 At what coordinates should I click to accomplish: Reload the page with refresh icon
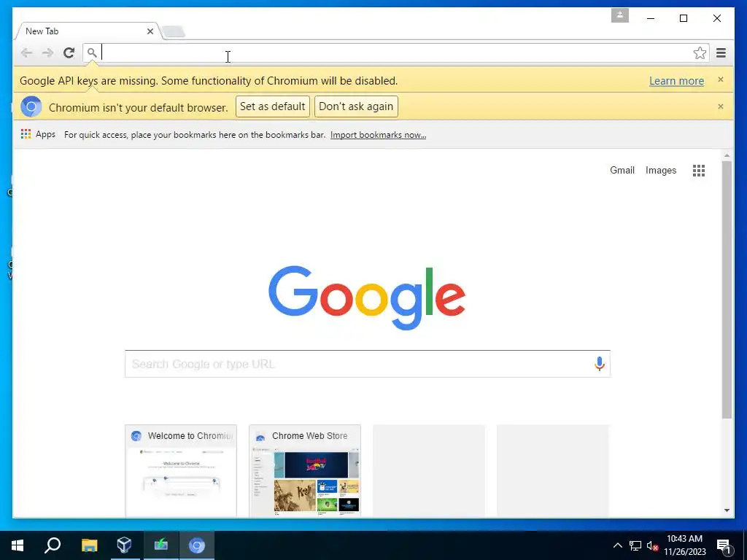(x=69, y=52)
